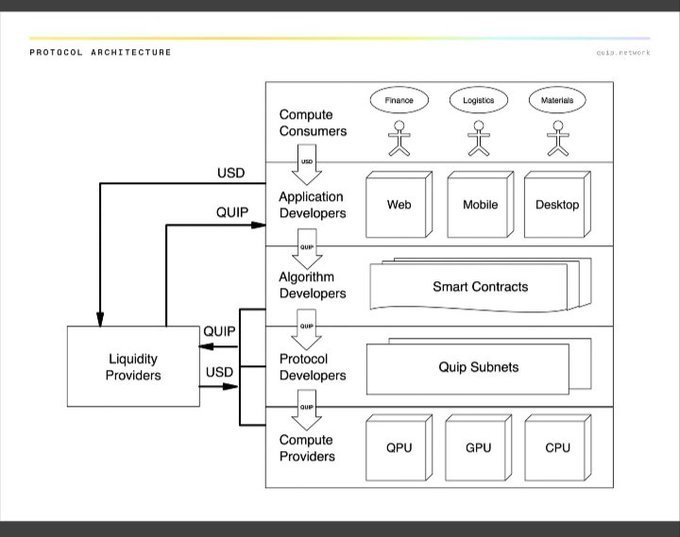The height and width of the screenshot is (537, 680).
Task: Click the Logistics oval label
Action: 478,100
